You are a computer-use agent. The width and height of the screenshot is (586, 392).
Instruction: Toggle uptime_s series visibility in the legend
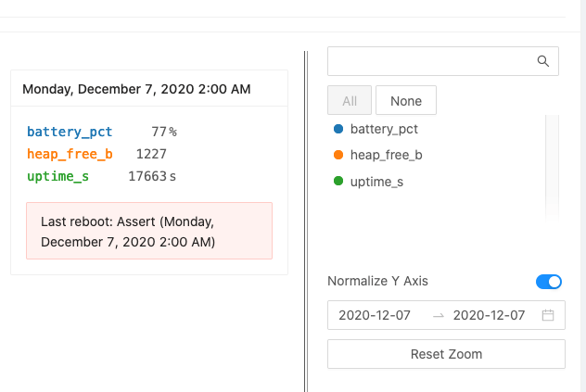[376, 182]
